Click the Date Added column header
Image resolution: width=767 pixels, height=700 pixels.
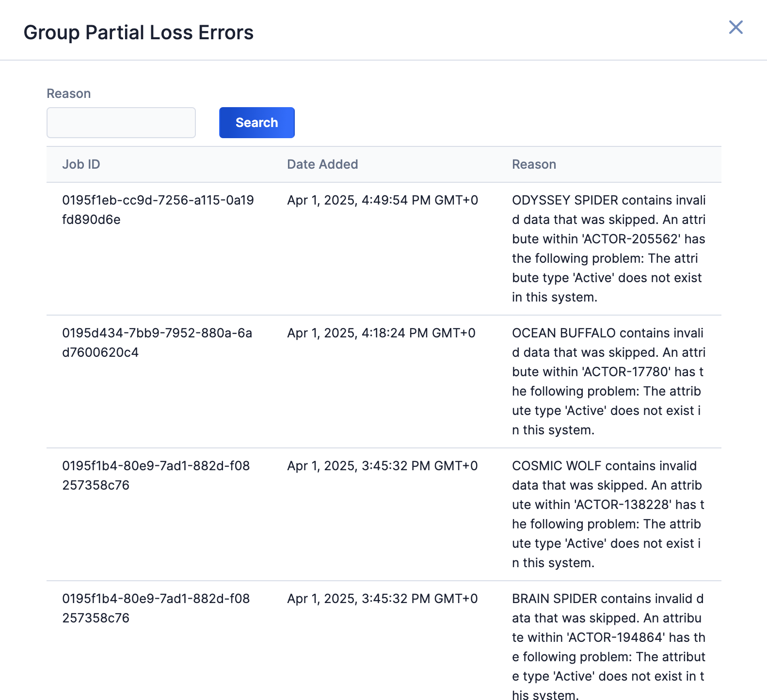click(x=322, y=164)
